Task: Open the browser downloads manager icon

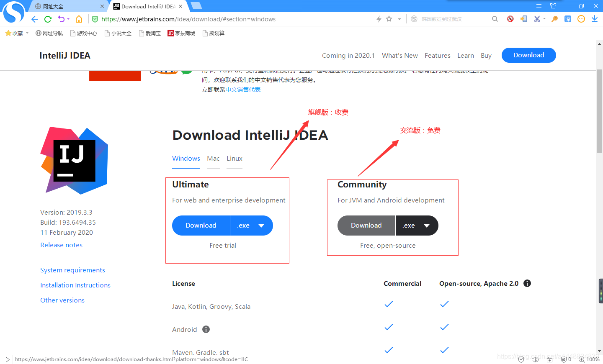Action: pos(595,19)
